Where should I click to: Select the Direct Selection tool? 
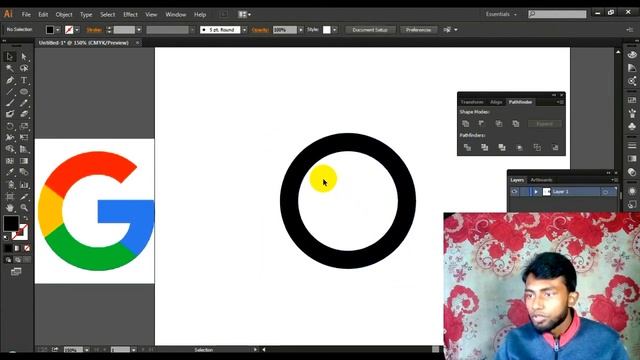(x=24, y=57)
